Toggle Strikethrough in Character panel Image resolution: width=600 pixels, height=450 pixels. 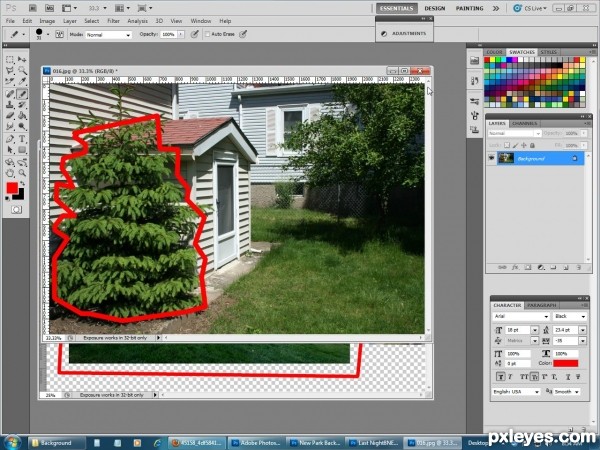point(578,377)
